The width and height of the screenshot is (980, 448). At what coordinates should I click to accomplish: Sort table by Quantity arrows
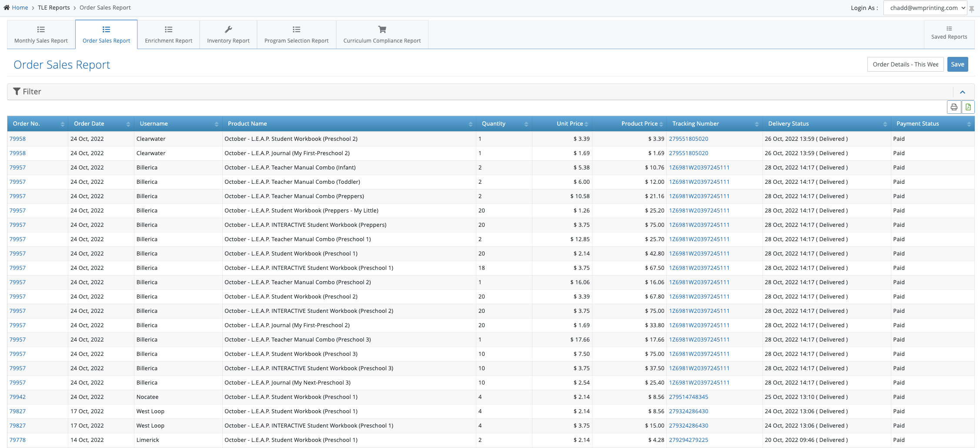[526, 124]
